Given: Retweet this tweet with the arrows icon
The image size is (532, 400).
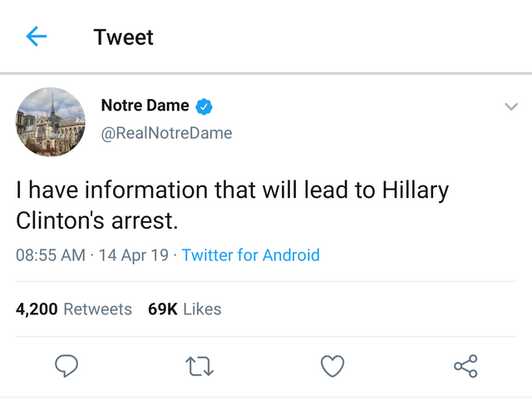Looking at the screenshot, I should (x=200, y=365).
